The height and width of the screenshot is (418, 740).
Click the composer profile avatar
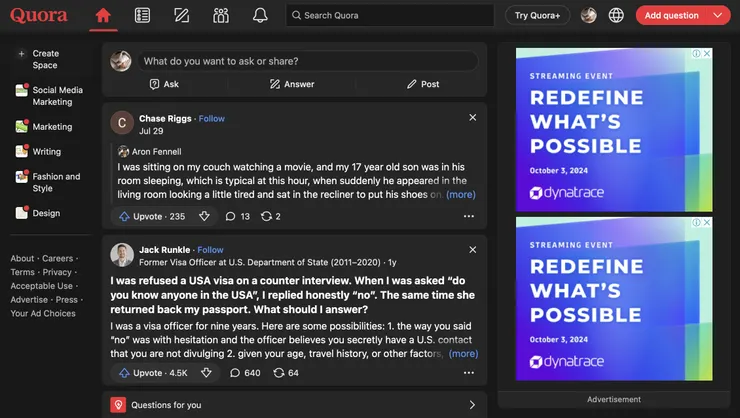click(121, 61)
